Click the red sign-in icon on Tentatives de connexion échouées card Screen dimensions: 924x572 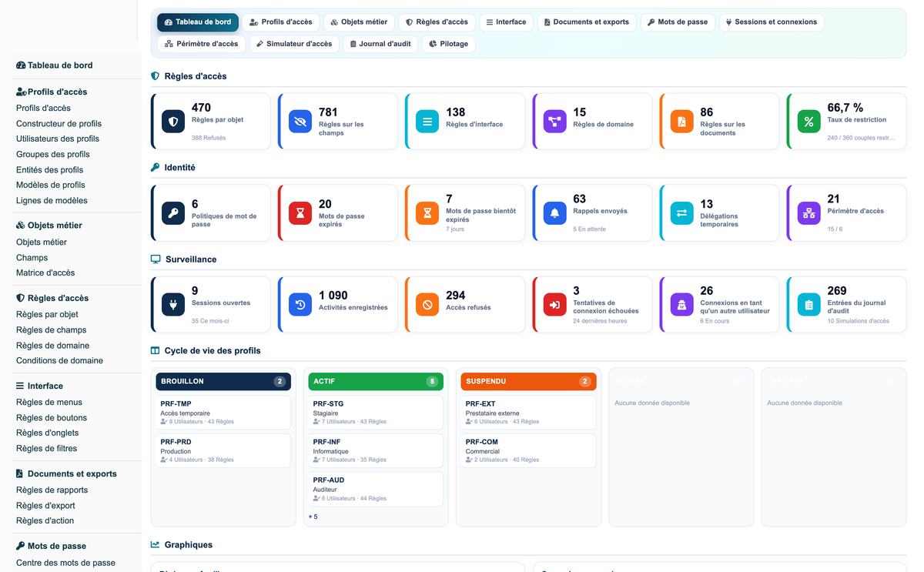pyautogui.click(x=554, y=305)
